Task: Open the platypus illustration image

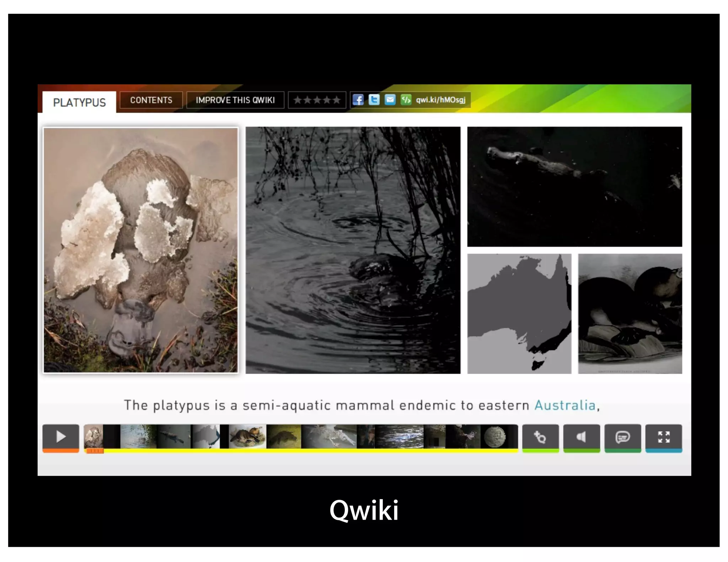Action: click(630, 314)
